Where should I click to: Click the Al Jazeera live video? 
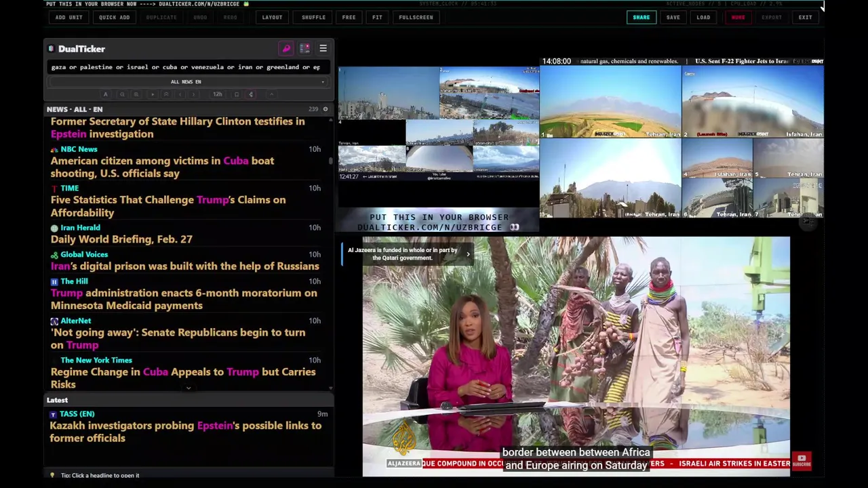576,357
